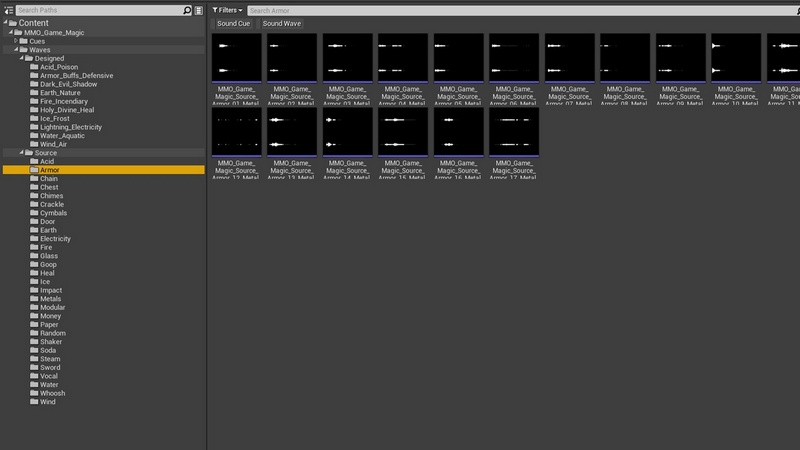Toggle the Sound Cue filter

[x=233, y=23]
